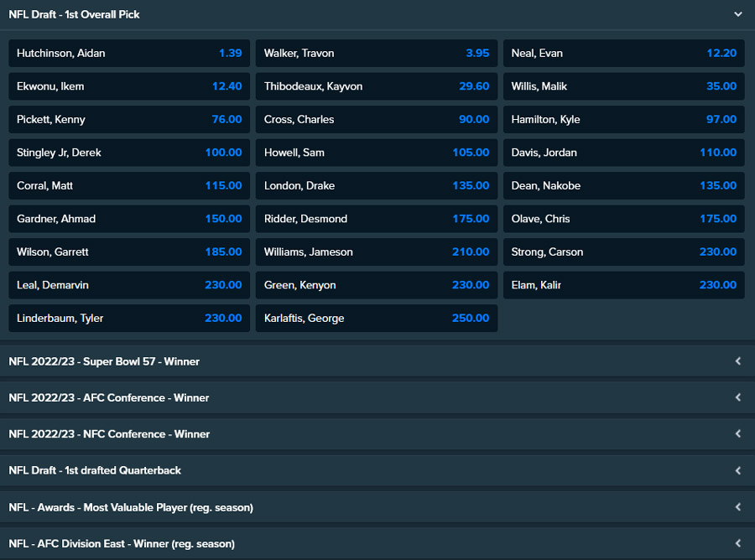The image size is (755, 560).
Task: Select Gardner, Ahmad at 150.00
Action: pos(129,219)
